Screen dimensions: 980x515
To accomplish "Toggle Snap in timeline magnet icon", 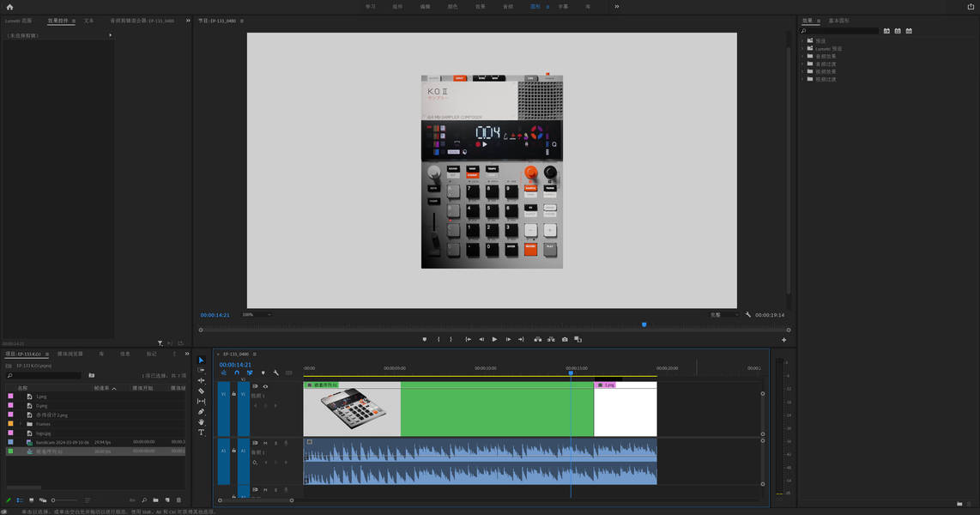I will pos(237,373).
